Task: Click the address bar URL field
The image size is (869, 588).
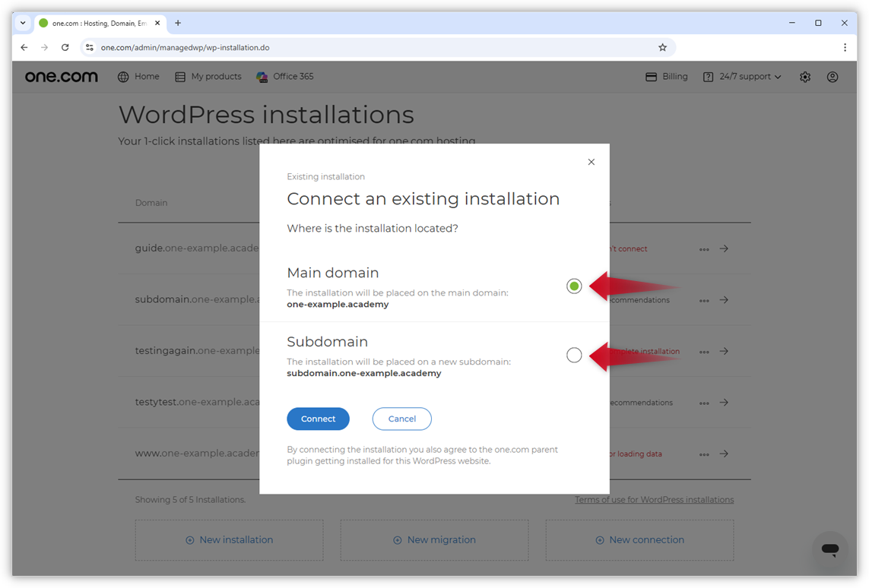Action: point(377,48)
